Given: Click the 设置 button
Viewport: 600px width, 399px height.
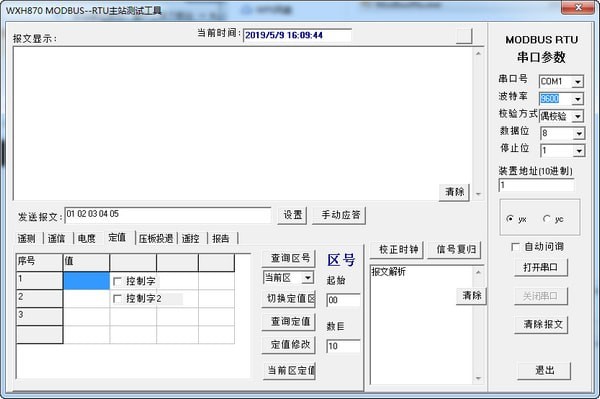Looking at the screenshot, I should coord(292,215).
